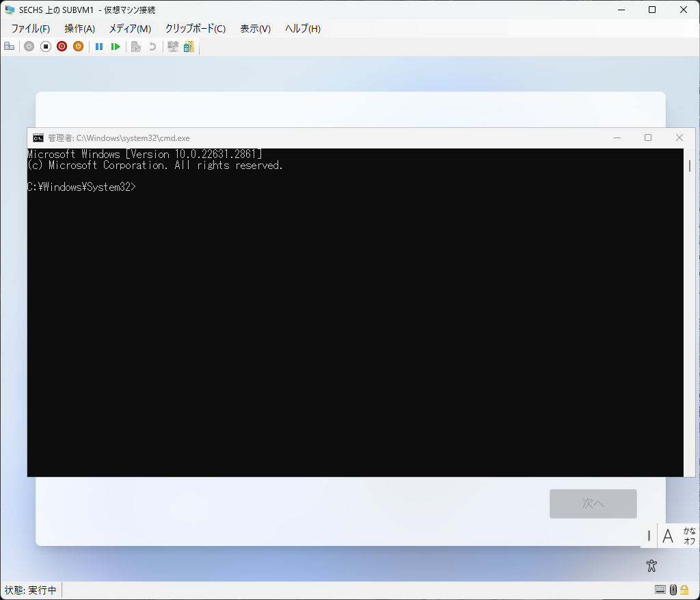Screen dimensions: 700x600
Task: Click the IME input mode A indicator
Action: coord(668,535)
